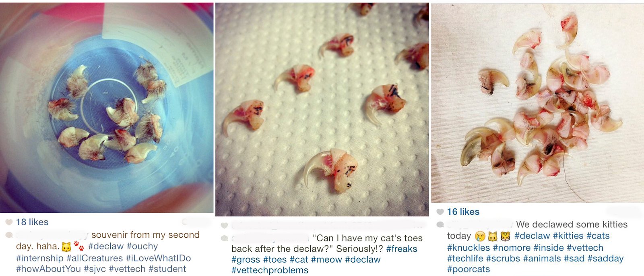
Task: Click the comment bubble beside the cat's toes caption
Action: coord(224,238)
